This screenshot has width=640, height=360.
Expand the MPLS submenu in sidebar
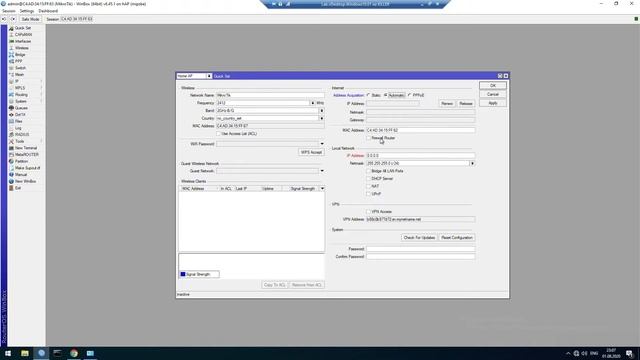point(42,88)
